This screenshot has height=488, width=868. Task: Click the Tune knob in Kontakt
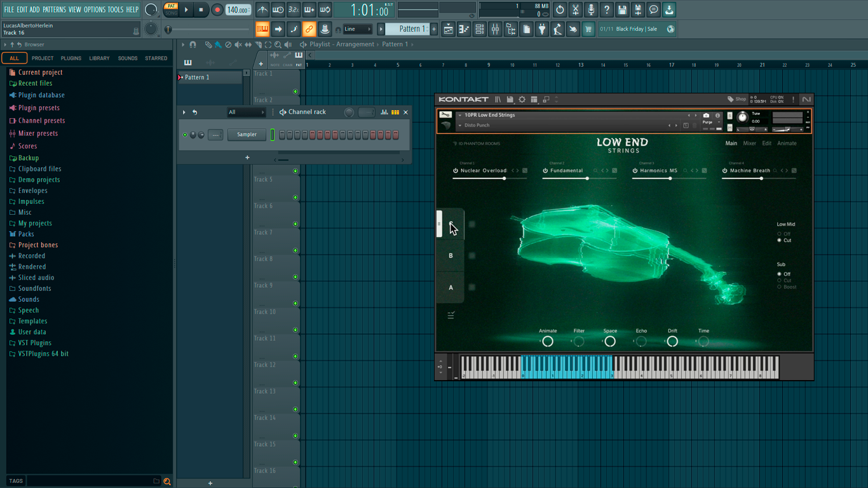tap(742, 118)
